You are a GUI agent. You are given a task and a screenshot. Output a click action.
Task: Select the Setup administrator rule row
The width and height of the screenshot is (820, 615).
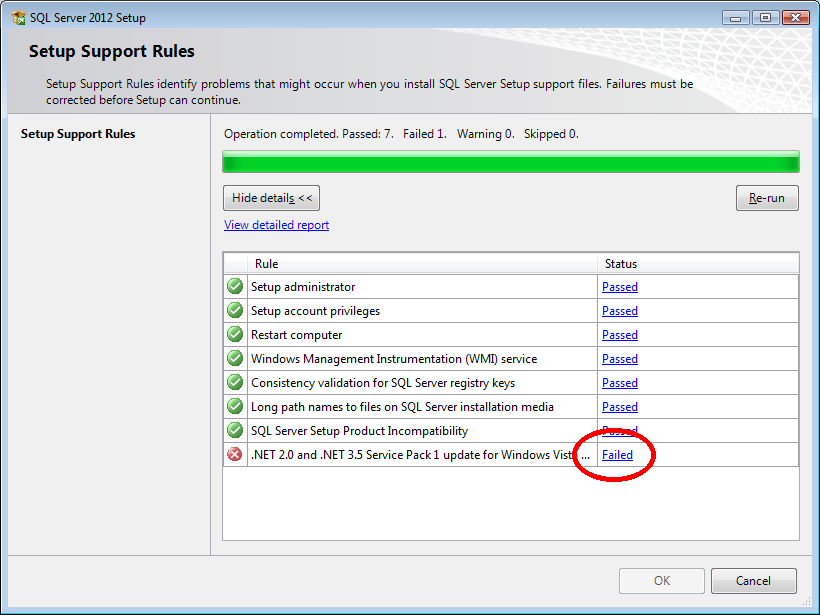tap(511, 287)
